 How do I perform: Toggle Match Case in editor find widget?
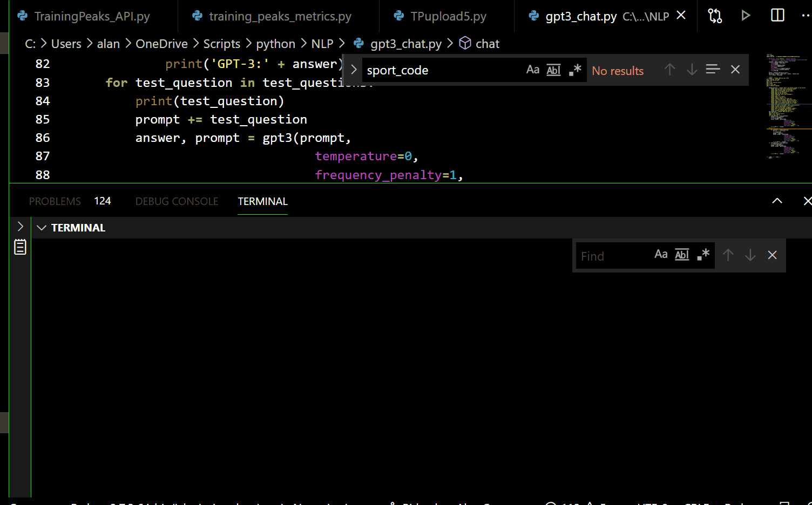click(x=532, y=70)
